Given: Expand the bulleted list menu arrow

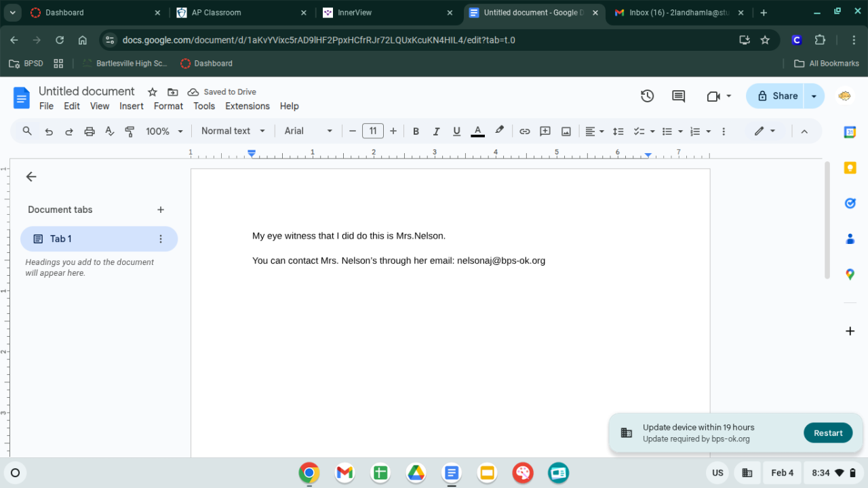Looking at the screenshot, I should tap(680, 131).
